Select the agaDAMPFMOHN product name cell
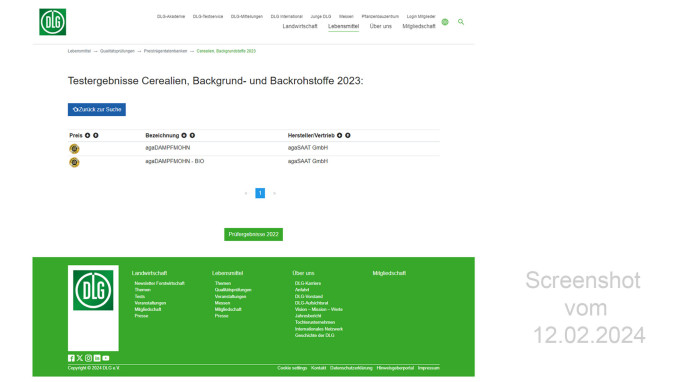 click(x=168, y=148)
